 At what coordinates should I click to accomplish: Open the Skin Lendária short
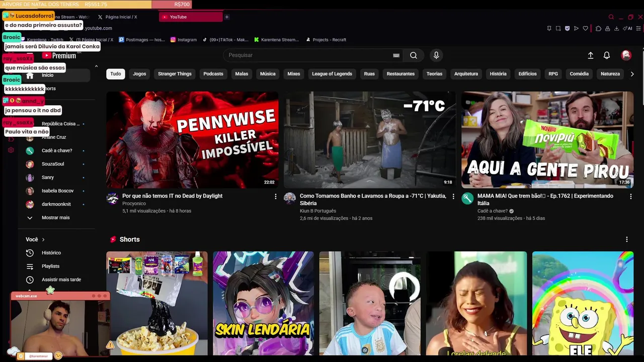pyautogui.click(x=263, y=303)
